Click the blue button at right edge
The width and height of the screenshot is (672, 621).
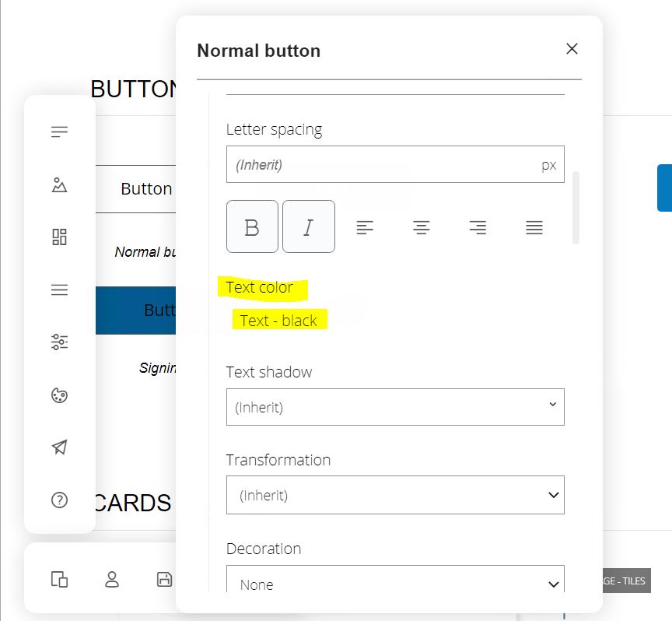click(x=665, y=188)
